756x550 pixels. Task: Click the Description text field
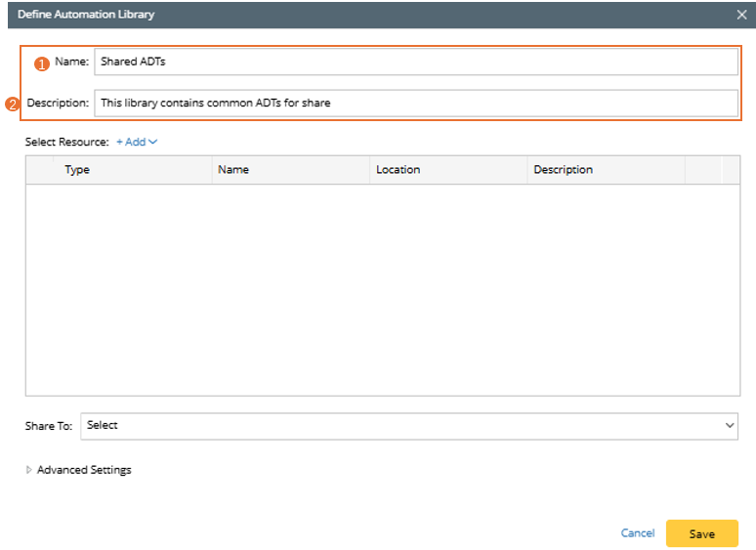coord(415,103)
